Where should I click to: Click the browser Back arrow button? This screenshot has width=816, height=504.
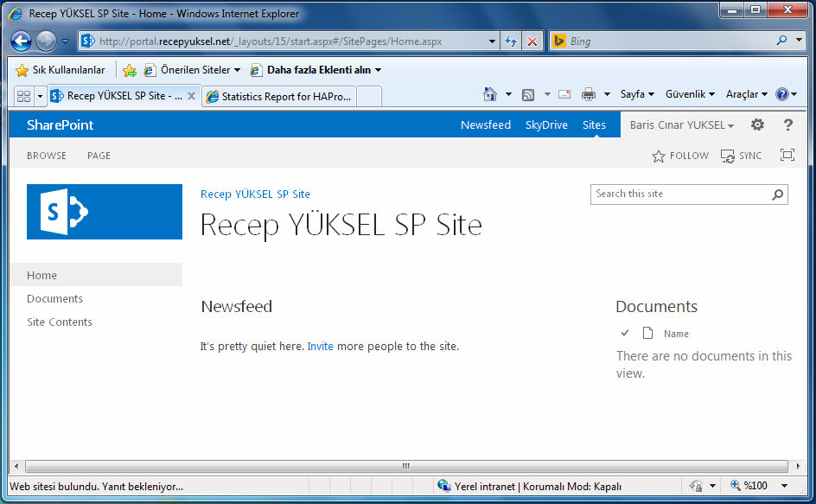[x=22, y=41]
